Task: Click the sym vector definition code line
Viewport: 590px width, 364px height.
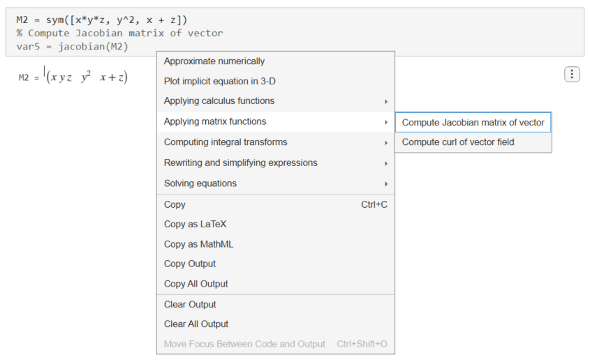Action: pos(102,20)
